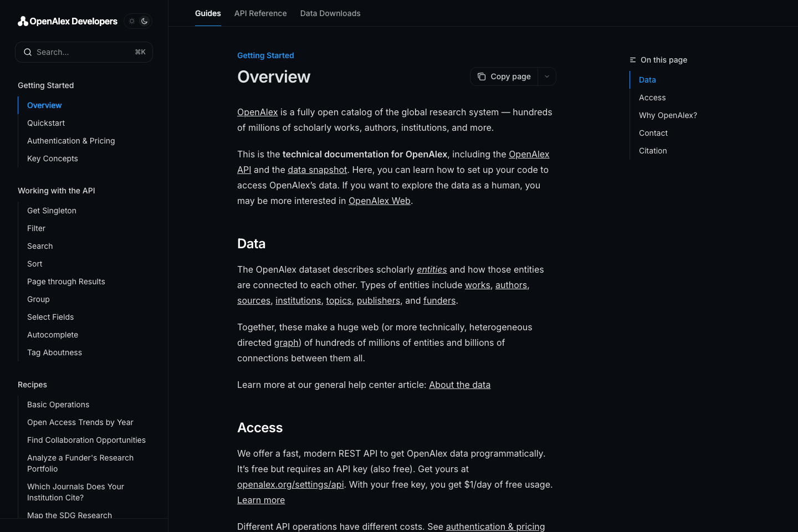Viewport: 798px width, 532px height.
Task: Expand Map the SDG Research item
Action: [69, 515]
